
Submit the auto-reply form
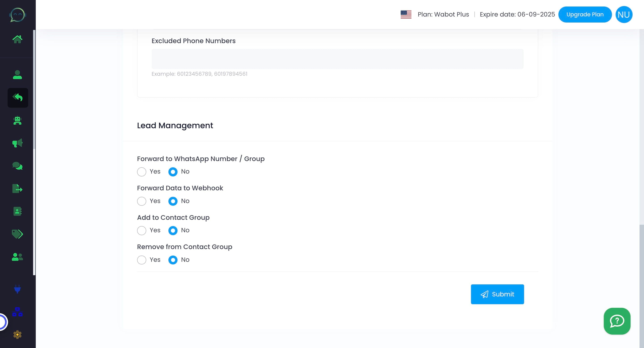click(x=497, y=294)
